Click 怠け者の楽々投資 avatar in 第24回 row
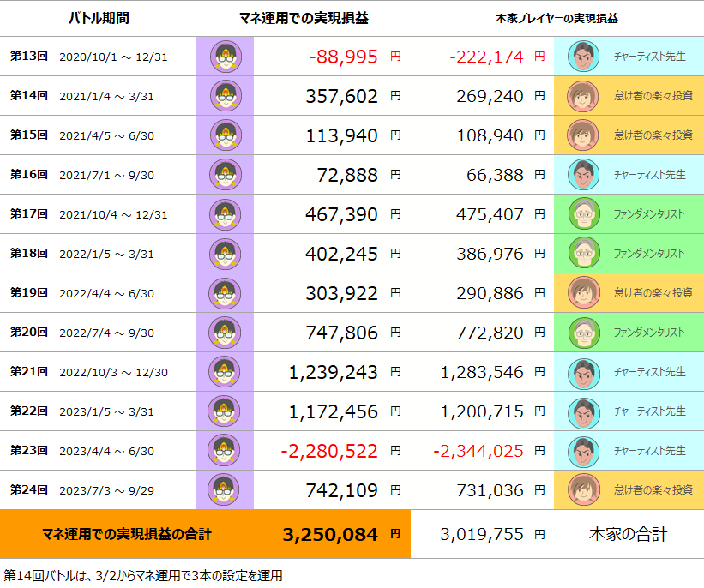The width and height of the screenshot is (704, 588). pyautogui.click(x=584, y=490)
